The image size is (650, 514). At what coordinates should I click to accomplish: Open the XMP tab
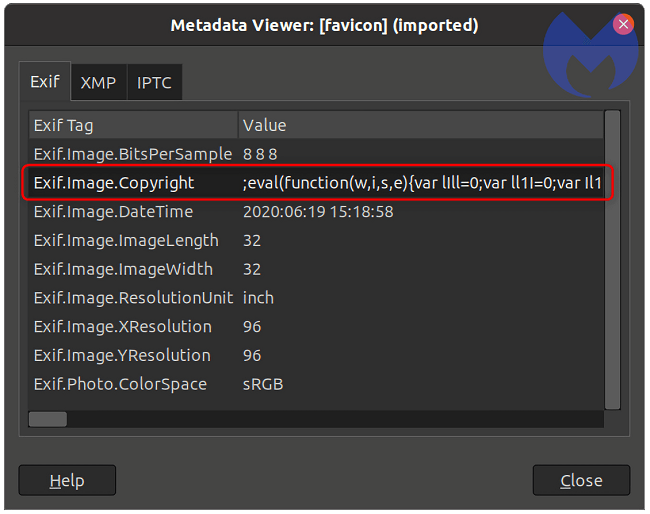click(98, 84)
